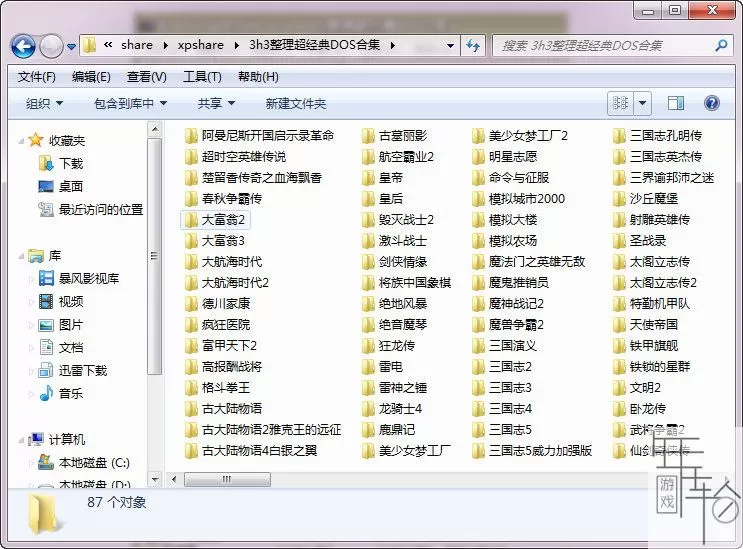
Task: Select the 鹿鼎记 folder
Action: (x=389, y=430)
